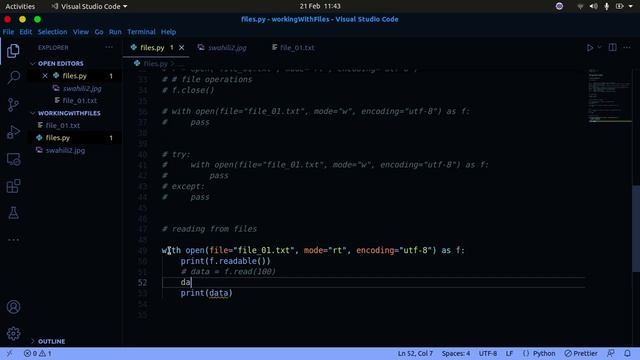Open Activities overview
Image resolution: width=640 pixels, height=360 pixels.
click(x=20, y=6)
